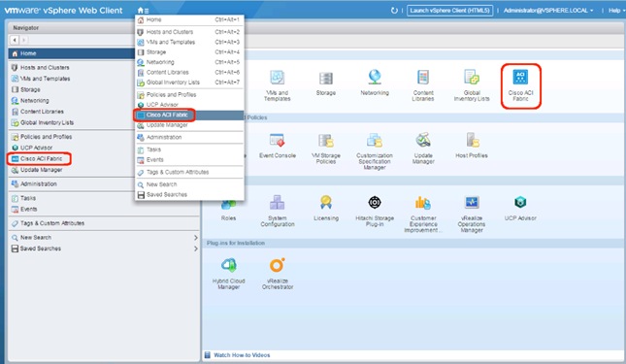The image size is (626, 364).
Task: Open Customization Specification Manager icon
Action: click(x=375, y=140)
